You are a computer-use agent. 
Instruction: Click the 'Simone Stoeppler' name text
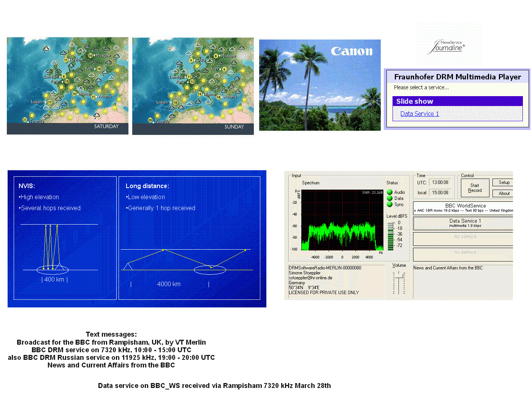pos(304,273)
